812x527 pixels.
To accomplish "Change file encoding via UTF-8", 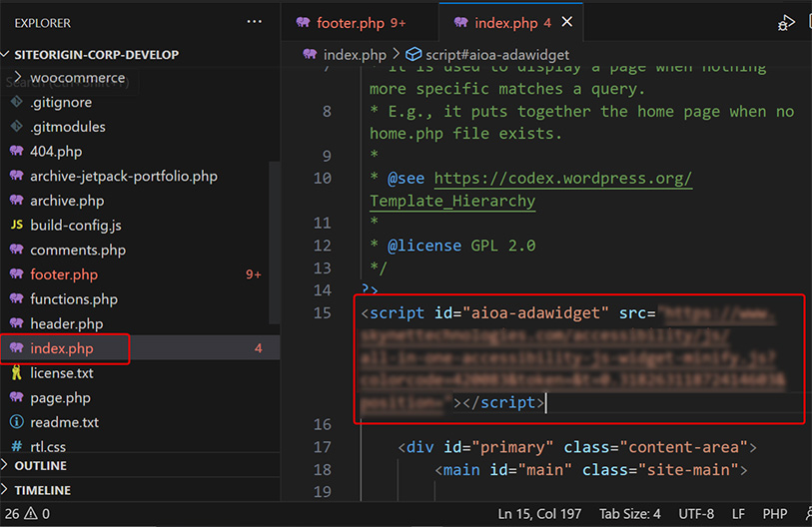I will pos(696,514).
